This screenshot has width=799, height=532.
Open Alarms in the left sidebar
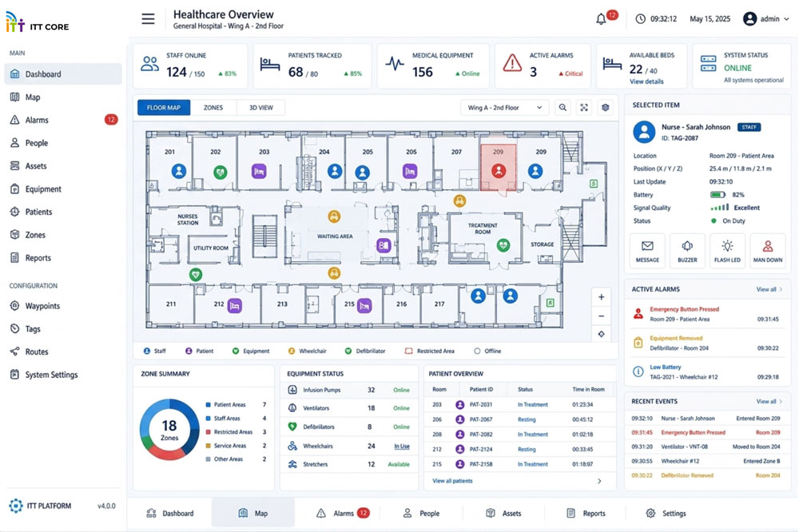point(63,120)
